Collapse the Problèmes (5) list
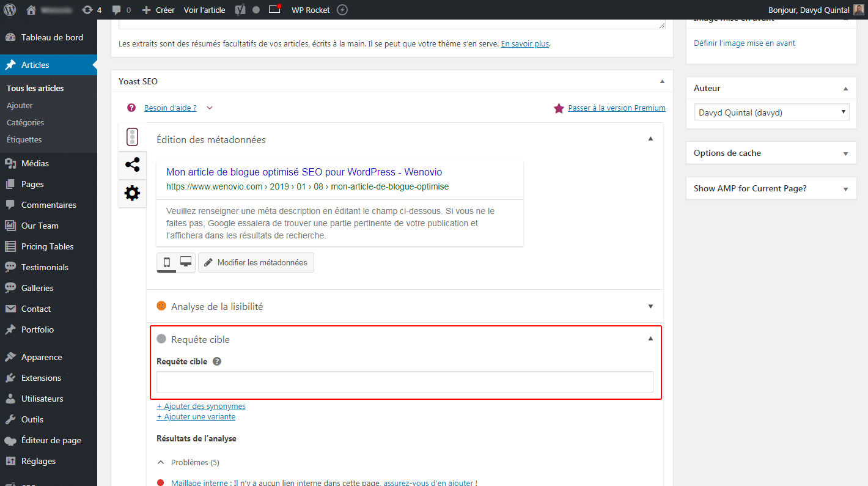The width and height of the screenshot is (868, 486). coord(161,462)
